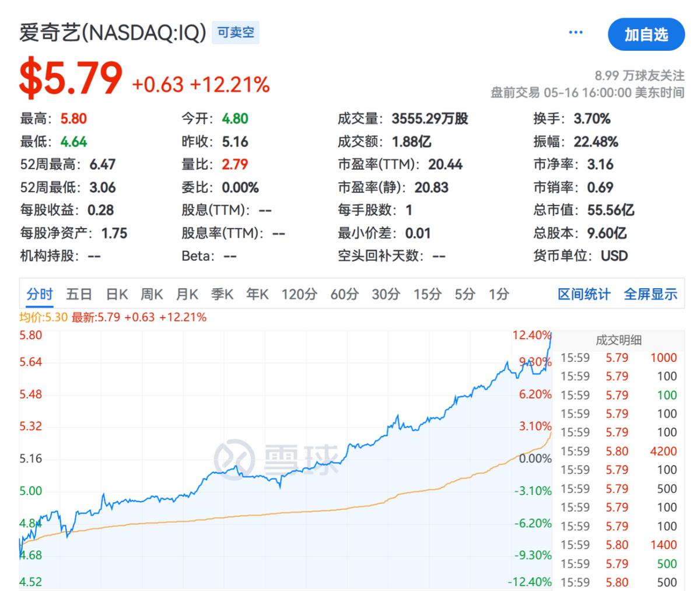
Task: Select the 5分 chart interval
Action: tap(465, 293)
